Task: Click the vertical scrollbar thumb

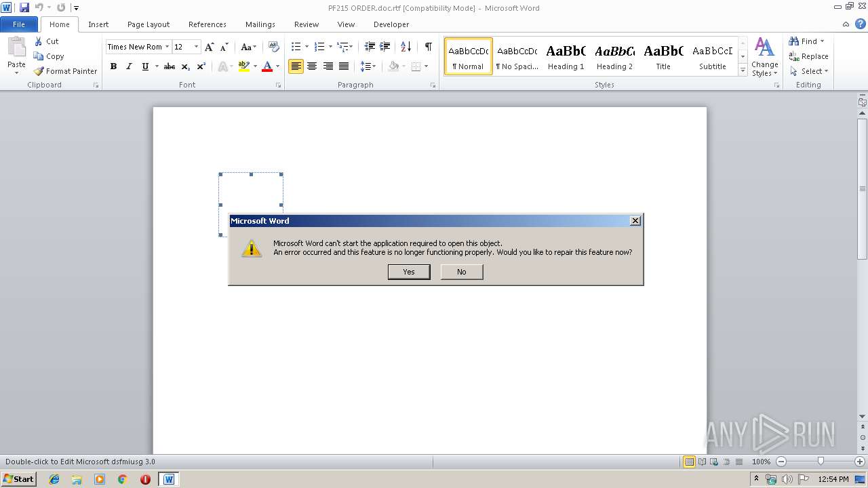Action: click(863, 188)
